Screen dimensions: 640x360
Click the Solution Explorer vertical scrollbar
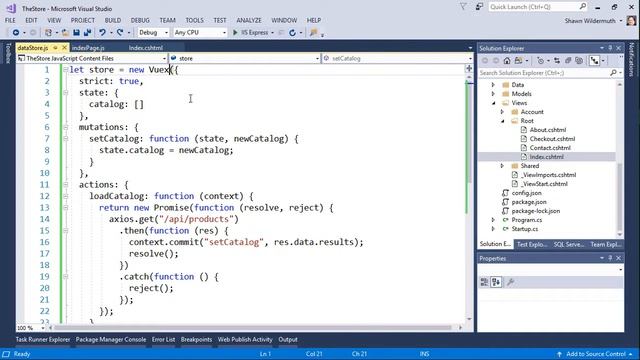point(620,159)
